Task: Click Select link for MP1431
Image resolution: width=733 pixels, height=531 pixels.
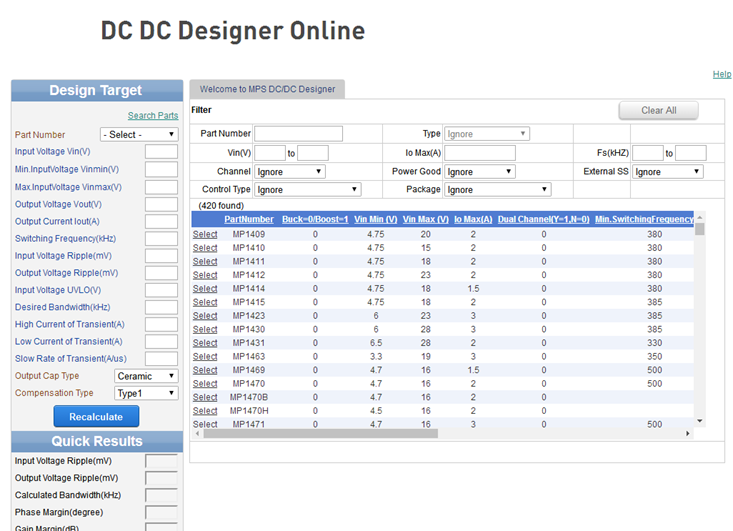Action: tap(205, 343)
